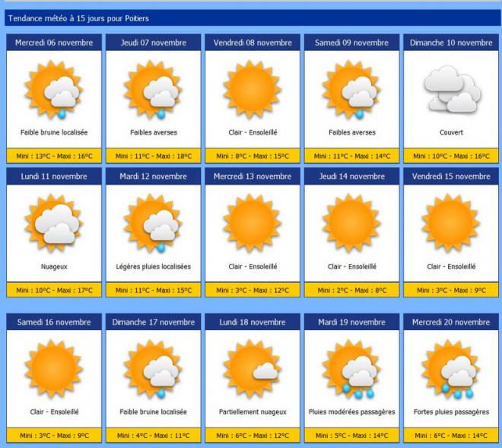The image size is (502, 448).
Task: Click temperature bar 'Mini : 4°C - Maxi : 11°C'
Action: point(154,436)
